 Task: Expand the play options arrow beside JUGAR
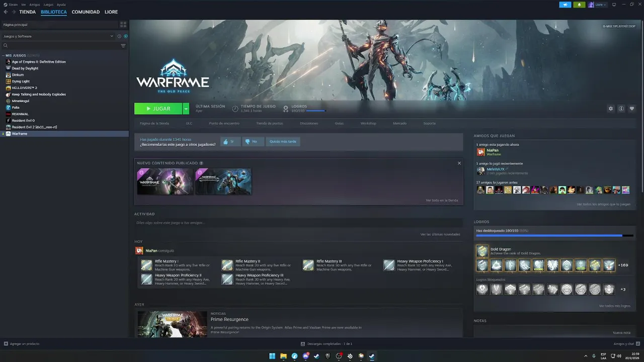point(186,109)
